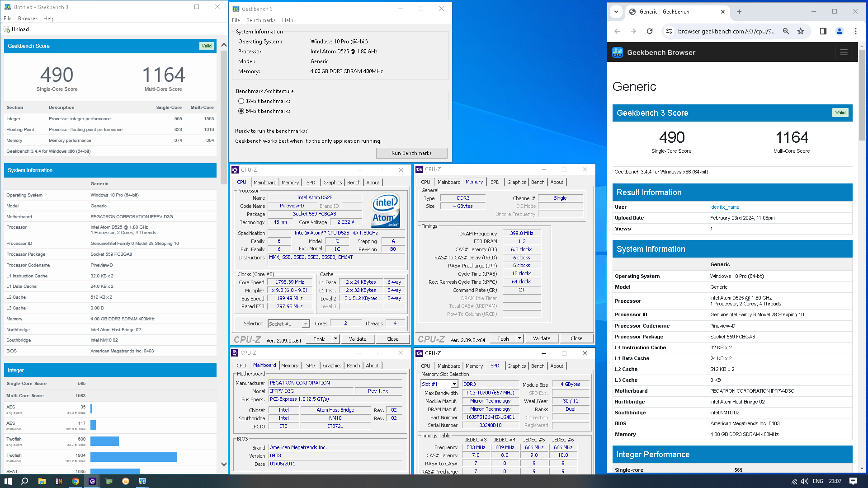Open Browser menu in Untitled Geekbench window
This screenshot has height=488, width=868.
[x=28, y=19]
